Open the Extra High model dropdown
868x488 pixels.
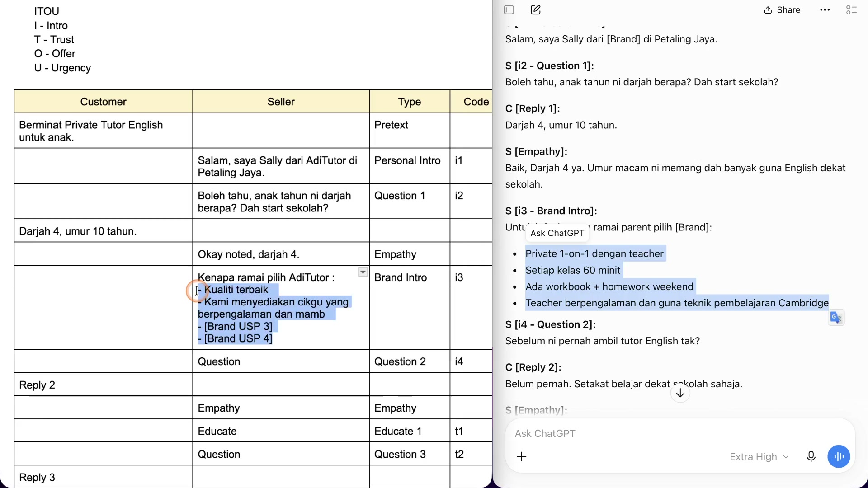tap(759, 457)
